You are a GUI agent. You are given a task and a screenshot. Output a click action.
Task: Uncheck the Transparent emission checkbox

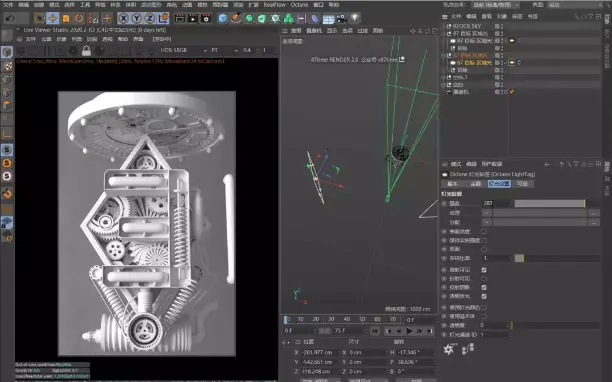pyautogui.click(x=484, y=296)
